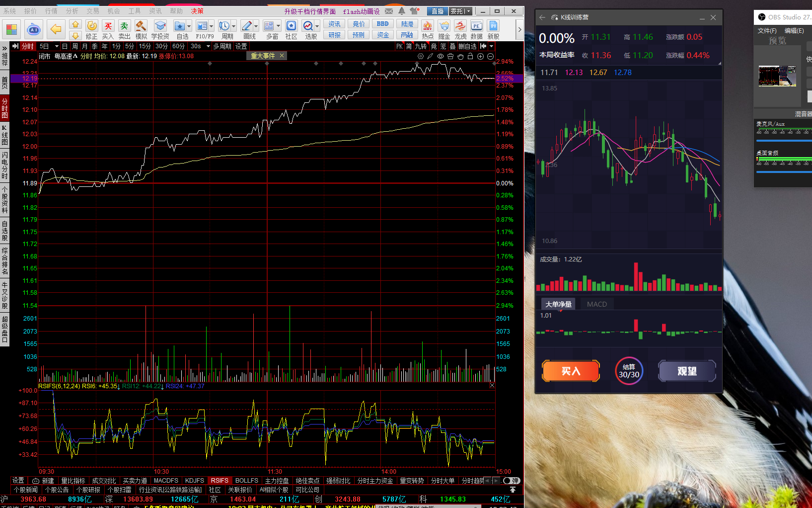Click the yellow back arrow icon
The width and height of the screenshot is (812, 508).
coord(56,30)
